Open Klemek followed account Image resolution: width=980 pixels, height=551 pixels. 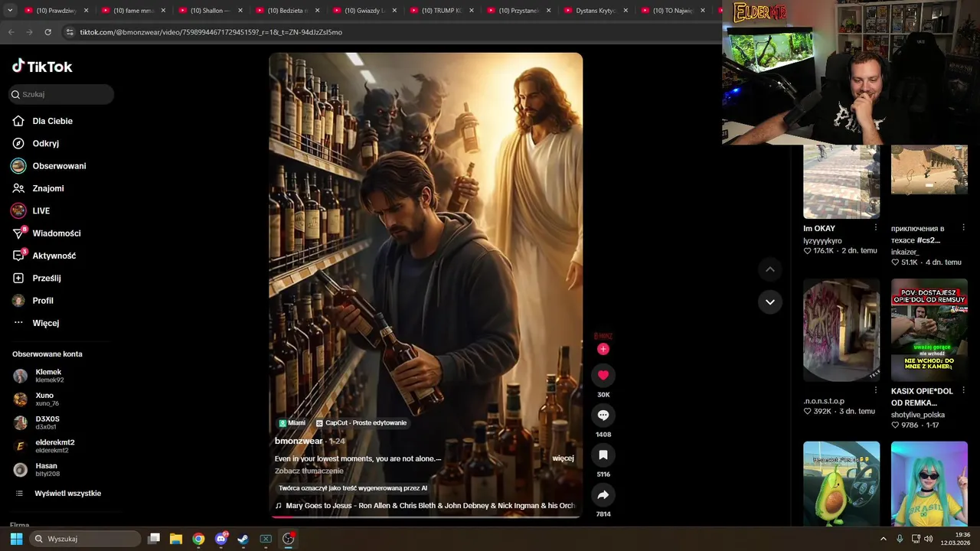[x=48, y=376]
